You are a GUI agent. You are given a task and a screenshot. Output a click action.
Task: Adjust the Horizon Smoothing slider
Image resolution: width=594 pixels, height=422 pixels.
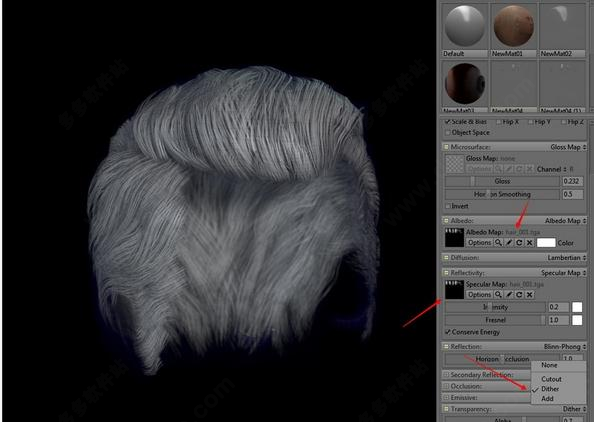(502, 194)
